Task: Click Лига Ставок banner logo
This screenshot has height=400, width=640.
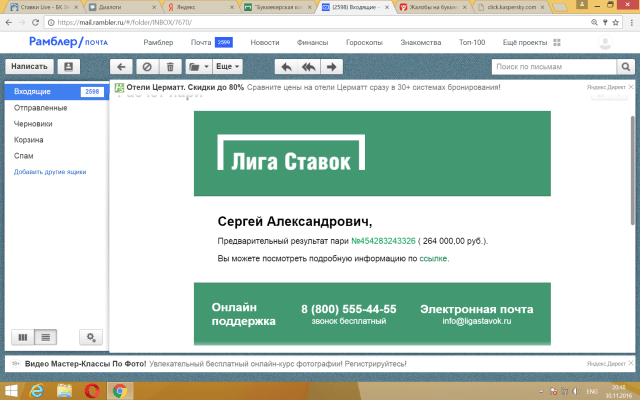Action: (291, 153)
